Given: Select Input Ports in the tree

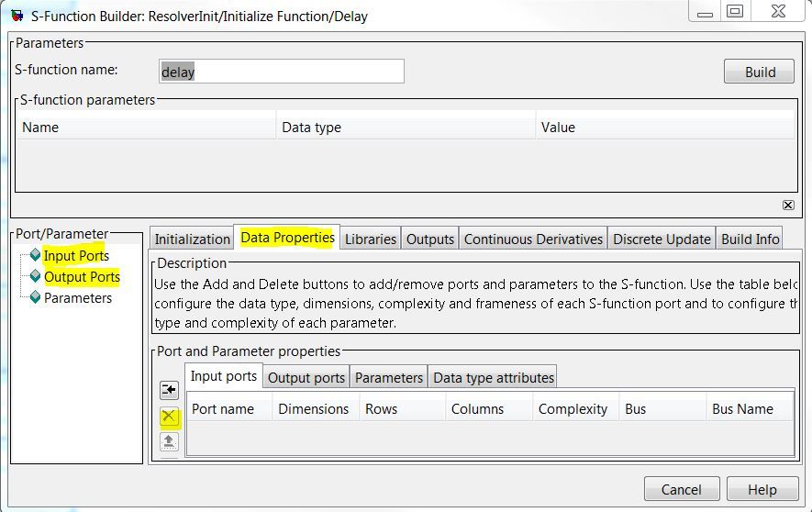Looking at the screenshot, I should coord(76,256).
